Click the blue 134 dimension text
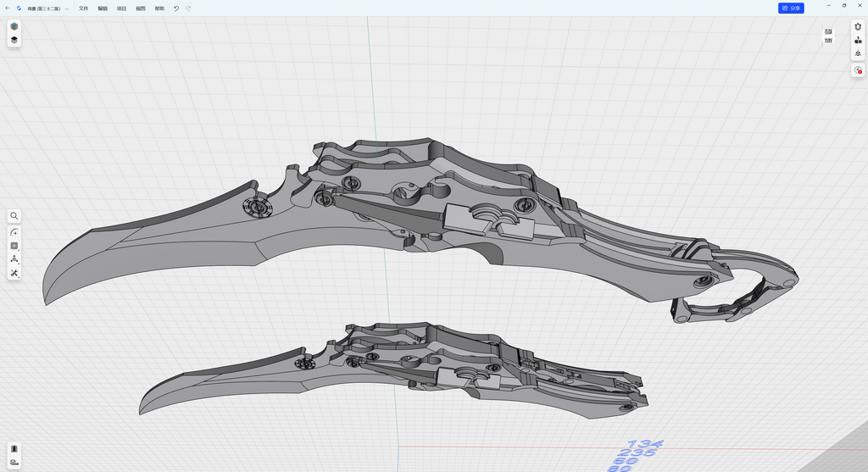Image resolution: width=868 pixels, height=472 pixels. tap(645, 444)
